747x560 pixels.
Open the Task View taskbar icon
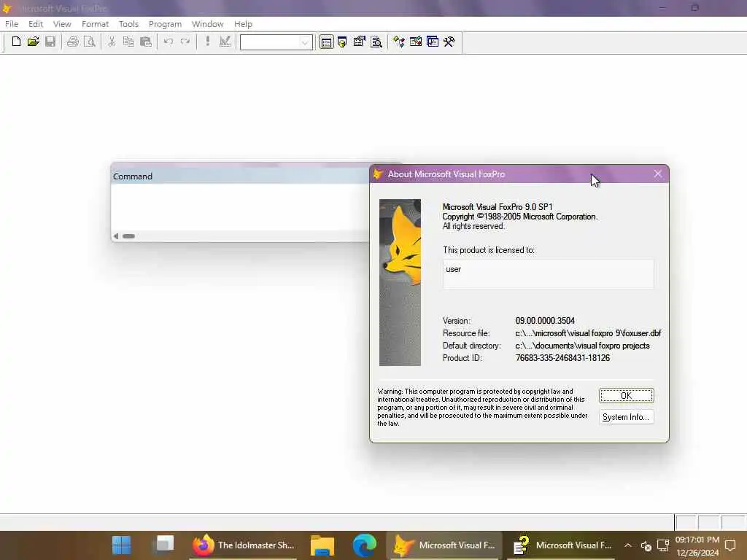(165, 545)
